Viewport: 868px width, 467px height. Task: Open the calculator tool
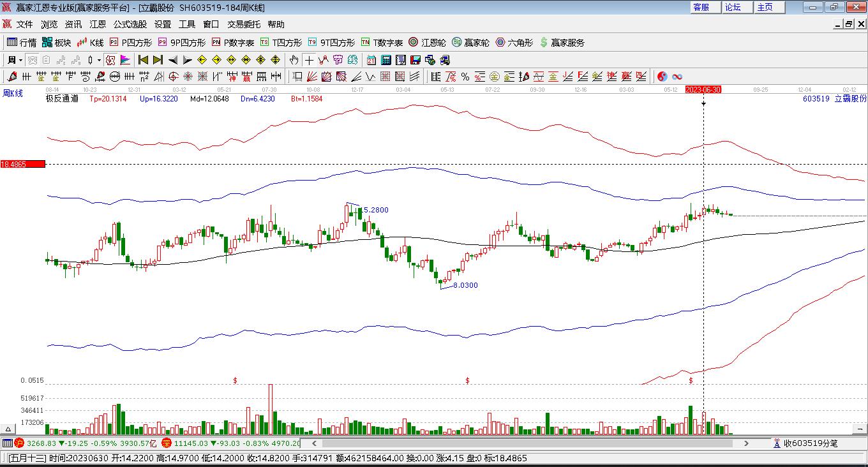tap(386, 60)
